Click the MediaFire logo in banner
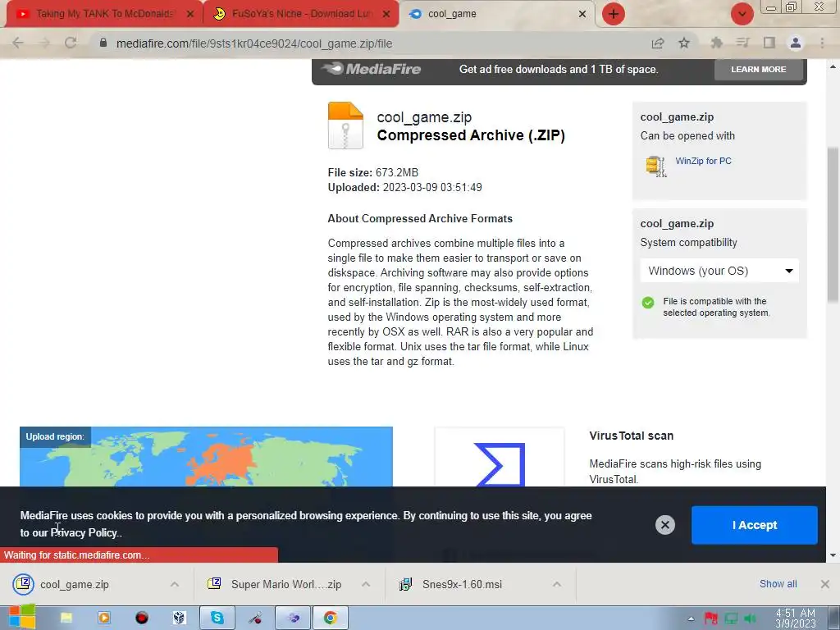This screenshot has width=840, height=630. coord(372,69)
